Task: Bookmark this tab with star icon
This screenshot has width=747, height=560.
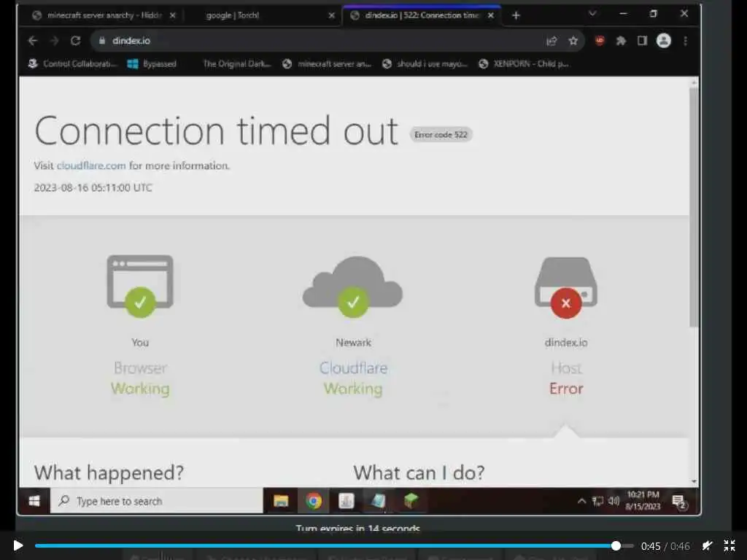Action: (573, 41)
